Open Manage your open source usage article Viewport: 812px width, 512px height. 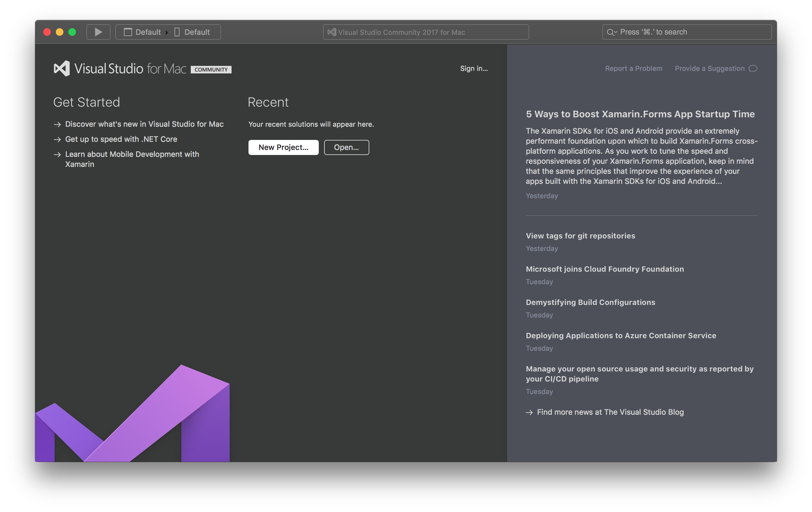(639, 374)
